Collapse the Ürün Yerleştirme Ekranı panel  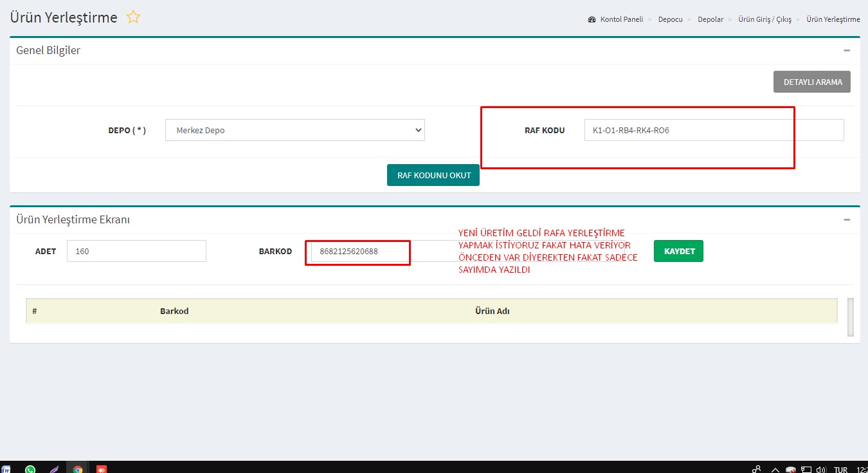point(847,219)
